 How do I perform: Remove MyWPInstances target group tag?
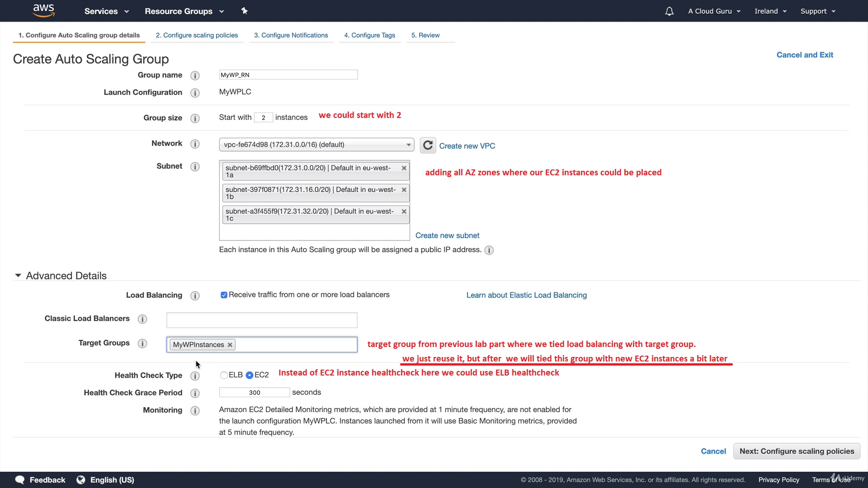point(230,345)
